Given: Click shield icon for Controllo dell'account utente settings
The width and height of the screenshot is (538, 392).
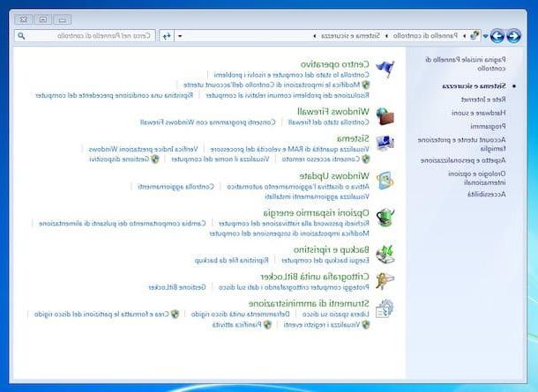Looking at the screenshot, I should coord(366,85).
